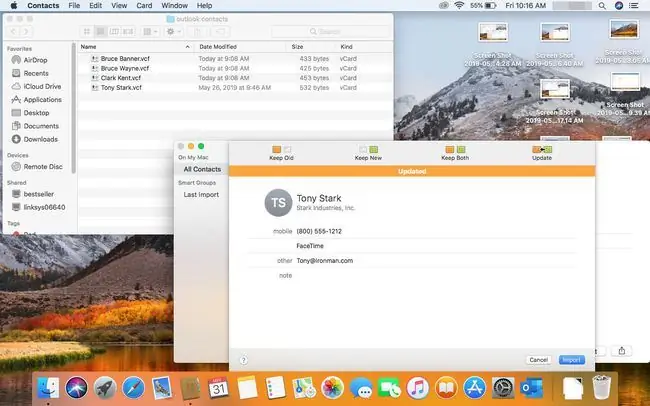Viewport: 650px width, 406px height.
Task: Open Photos from the Dock
Action: (332, 388)
